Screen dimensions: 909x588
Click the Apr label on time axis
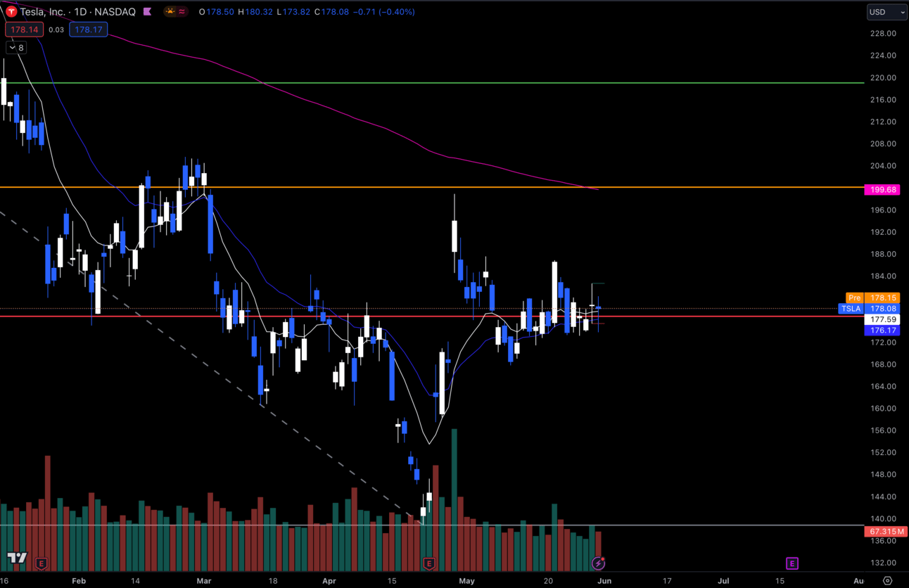[329, 581]
